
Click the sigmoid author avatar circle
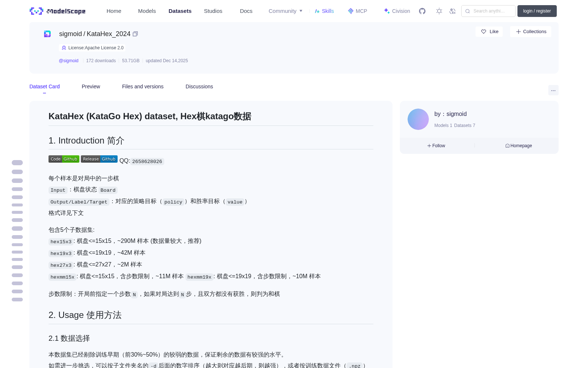418,119
